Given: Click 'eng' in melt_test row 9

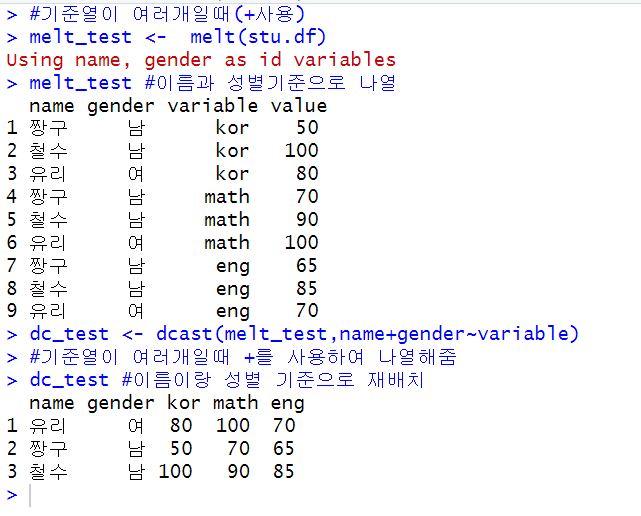Looking at the screenshot, I should click(x=233, y=312).
